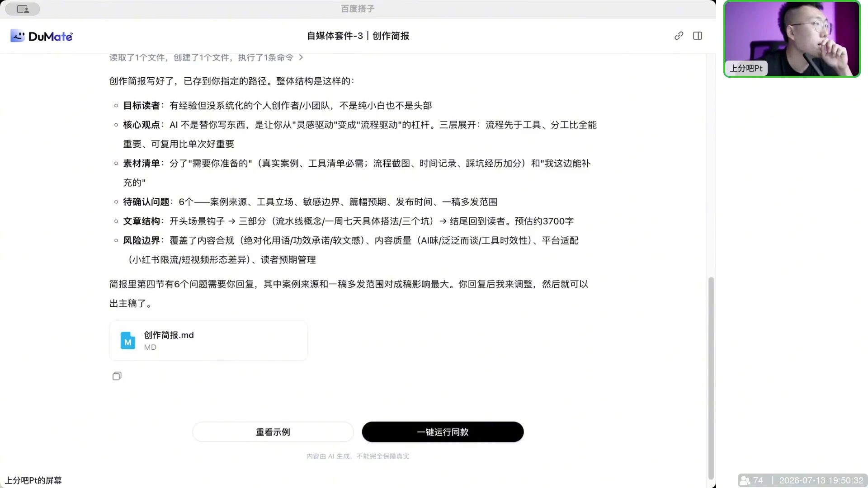Select the presenter webcam thumbnail
This screenshot has height=488, width=868.
pos(792,39)
